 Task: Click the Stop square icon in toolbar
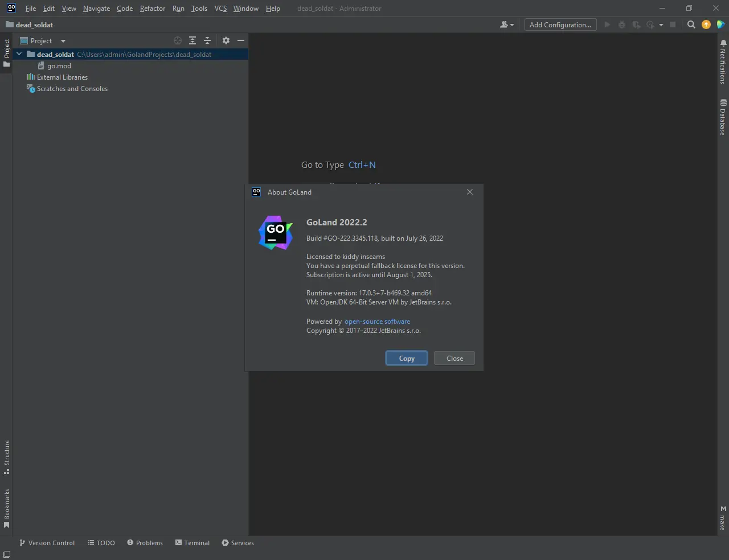(x=673, y=25)
